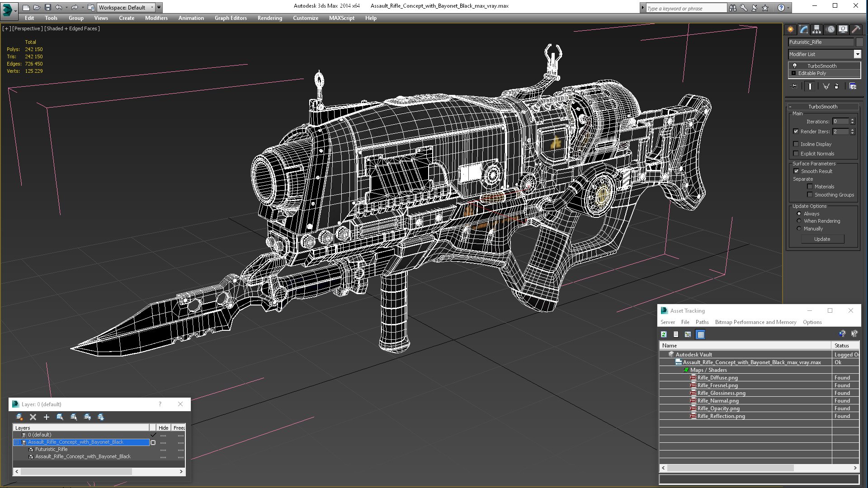
Task: Open the Animation menu
Action: point(191,18)
